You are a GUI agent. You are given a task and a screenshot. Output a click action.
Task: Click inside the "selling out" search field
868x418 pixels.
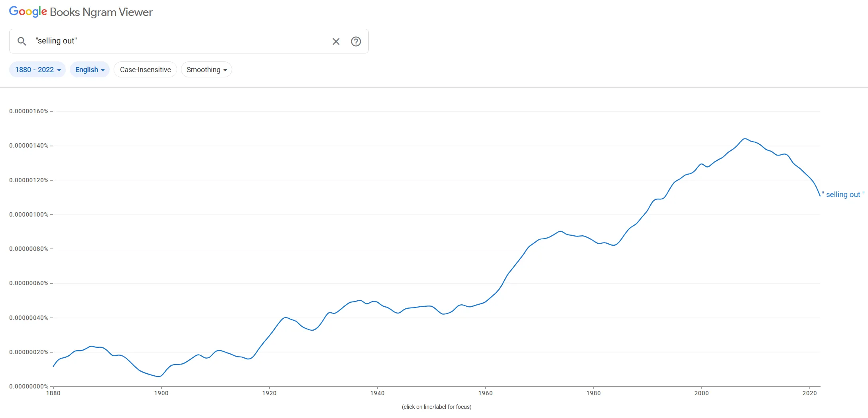coord(179,41)
